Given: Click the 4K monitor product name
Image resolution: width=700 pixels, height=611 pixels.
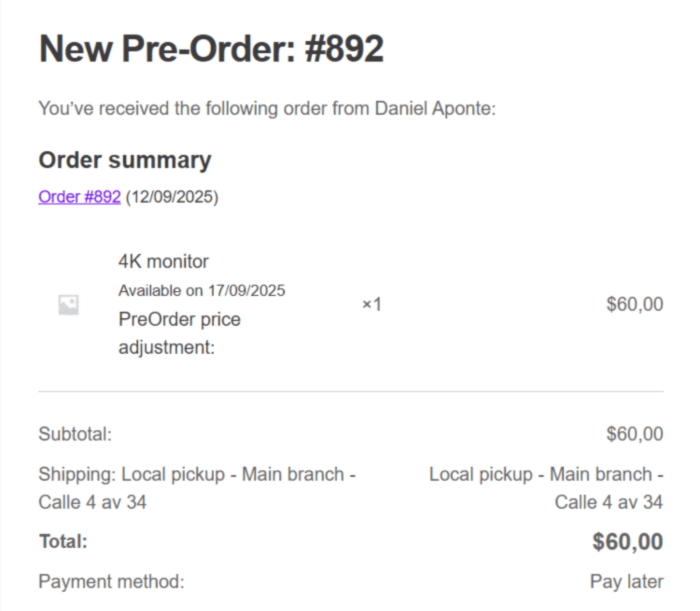Looking at the screenshot, I should (x=163, y=261).
